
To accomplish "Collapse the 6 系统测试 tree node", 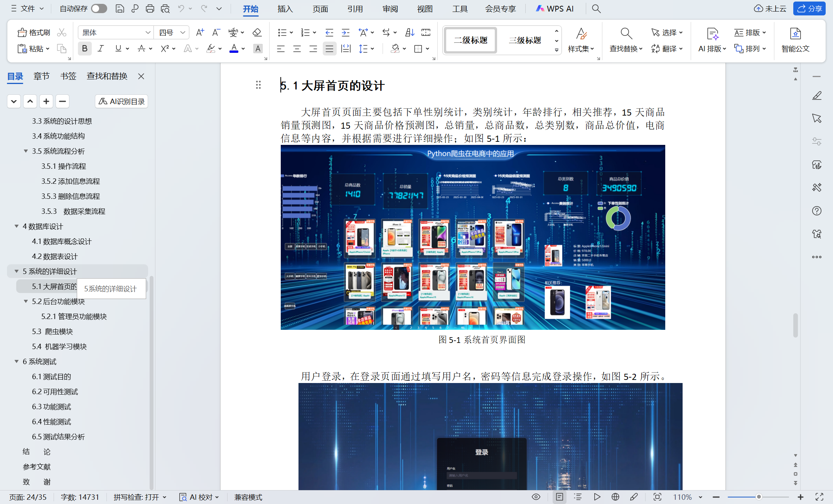I will point(17,361).
